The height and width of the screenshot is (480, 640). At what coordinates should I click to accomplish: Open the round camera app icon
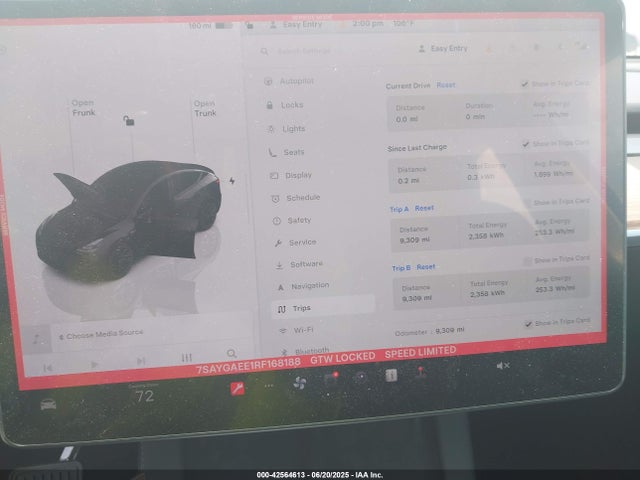[x=361, y=376]
